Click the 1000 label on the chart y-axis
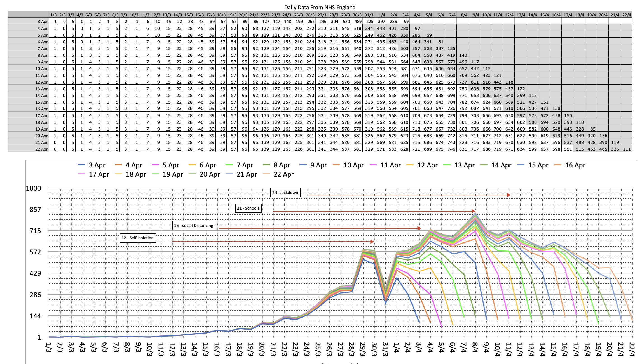Viewport: 642px width, 364px height. (x=33, y=188)
